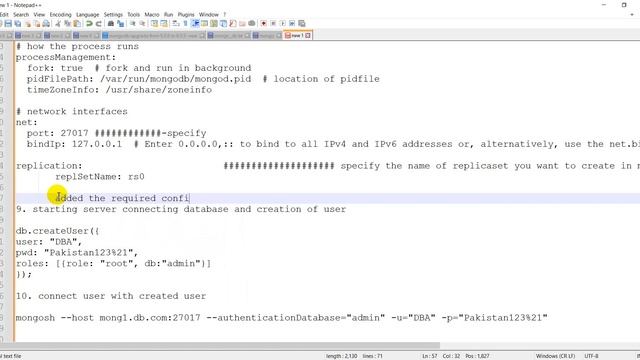Open the Document List panel icon
640x360 pixels.
tap(223, 24)
